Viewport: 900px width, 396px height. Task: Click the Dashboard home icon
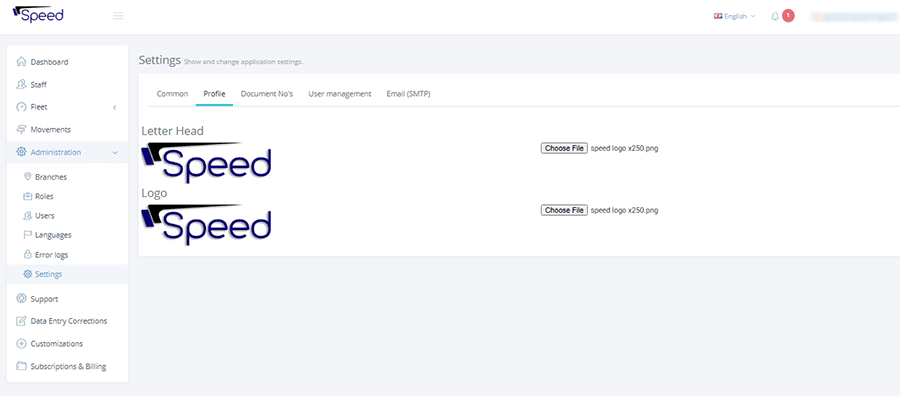pos(21,61)
